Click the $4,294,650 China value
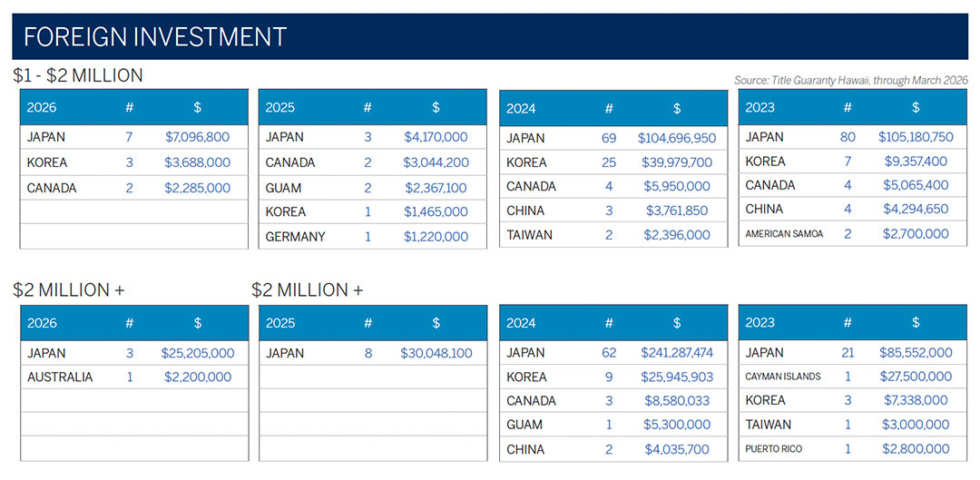The width and height of the screenshot is (980, 480). click(x=916, y=209)
